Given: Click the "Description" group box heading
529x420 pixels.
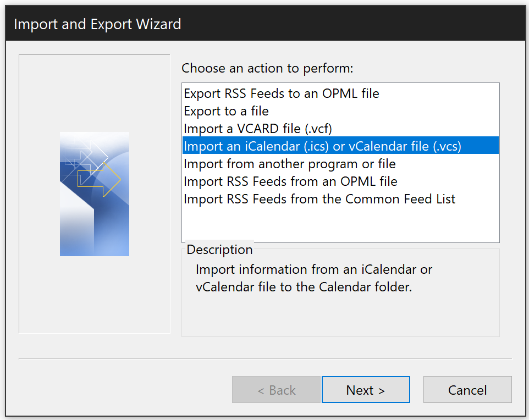Looking at the screenshot, I should pos(219,250).
